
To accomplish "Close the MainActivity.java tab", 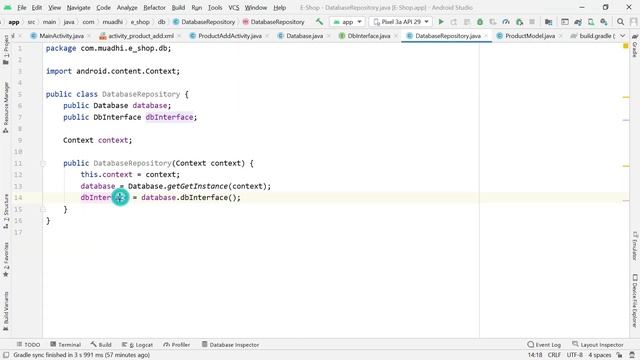I will click(x=89, y=36).
